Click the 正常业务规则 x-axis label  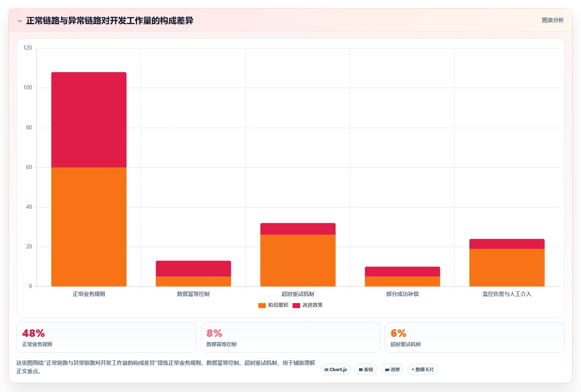pyautogui.click(x=89, y=294)
